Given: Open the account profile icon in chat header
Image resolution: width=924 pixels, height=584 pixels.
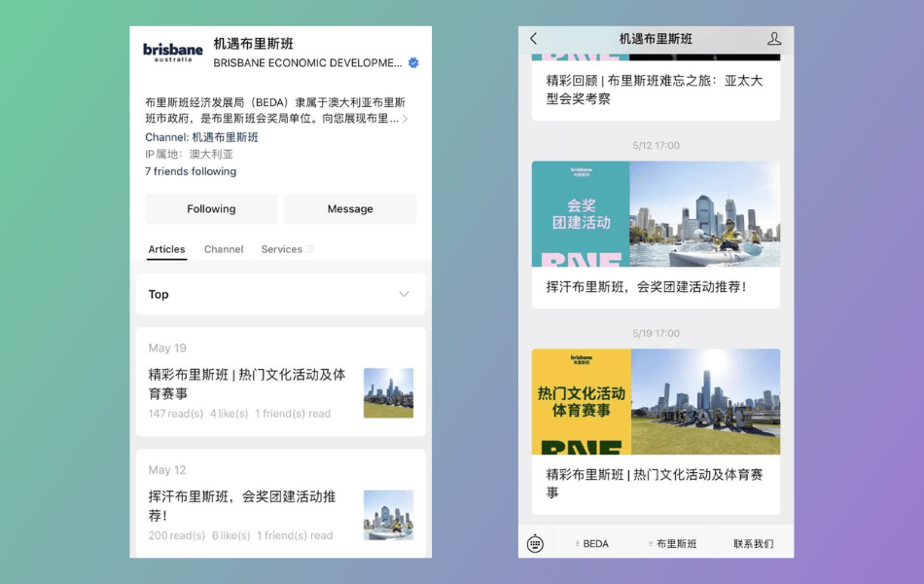Looking at the screenshot, I should pos(774,39).
